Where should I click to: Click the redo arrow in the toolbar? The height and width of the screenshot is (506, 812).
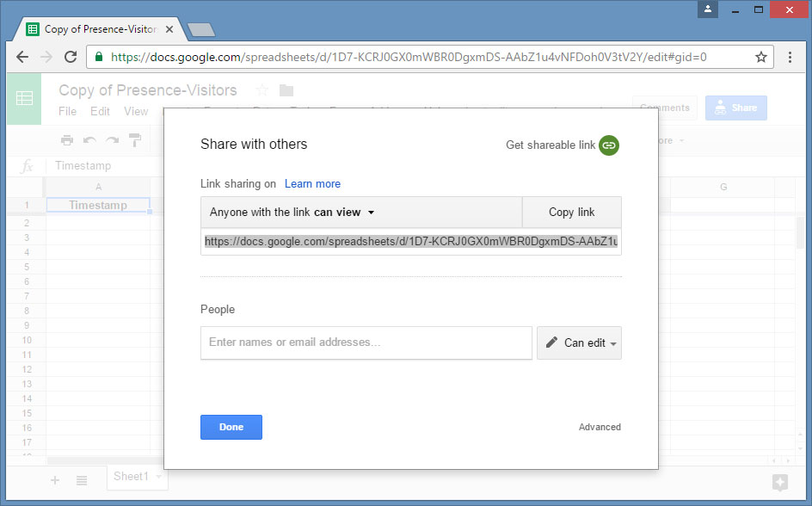pyautogui.click(x=112, y=140)
